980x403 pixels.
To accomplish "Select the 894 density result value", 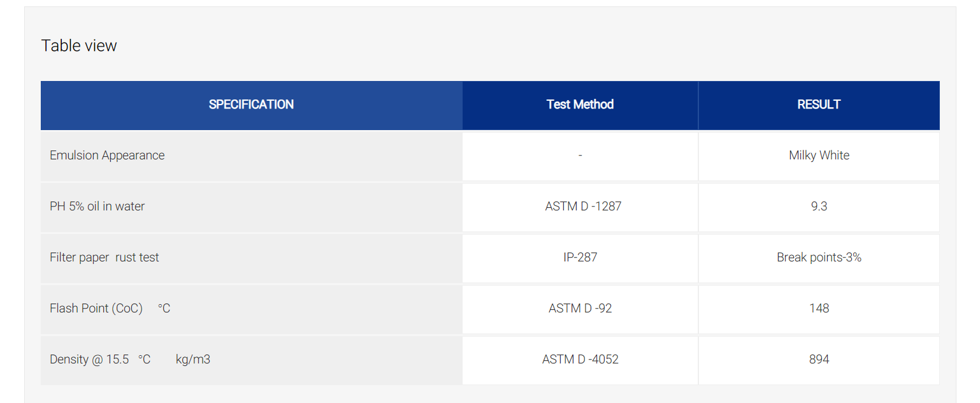I will 819,360.
